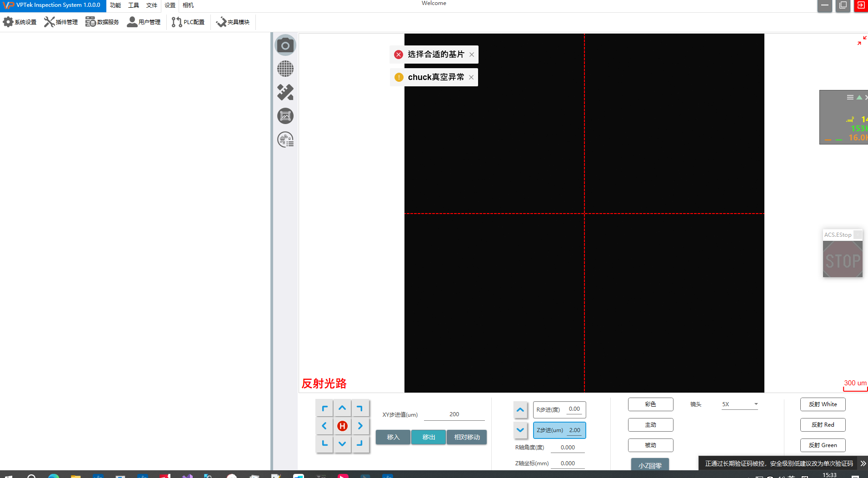Screen dimensions: 868x478
Task: Switch to 主动 active mode
Action: coord(650,425)
